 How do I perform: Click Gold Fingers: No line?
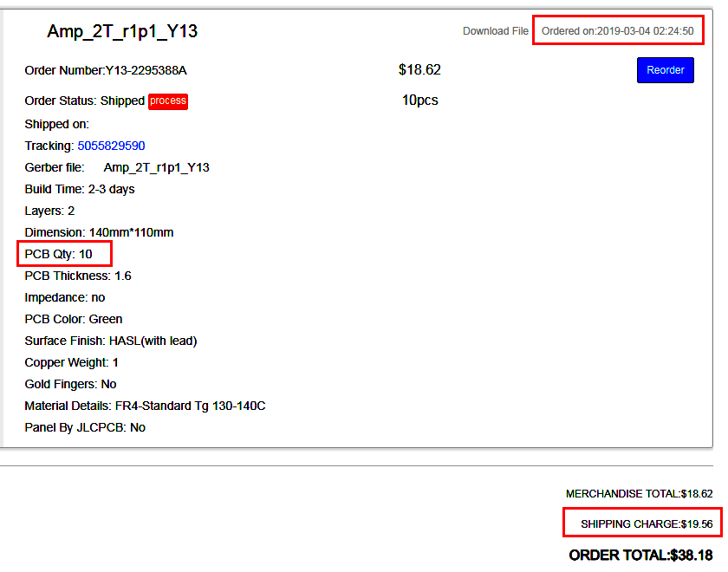click(x=70, y=385)
